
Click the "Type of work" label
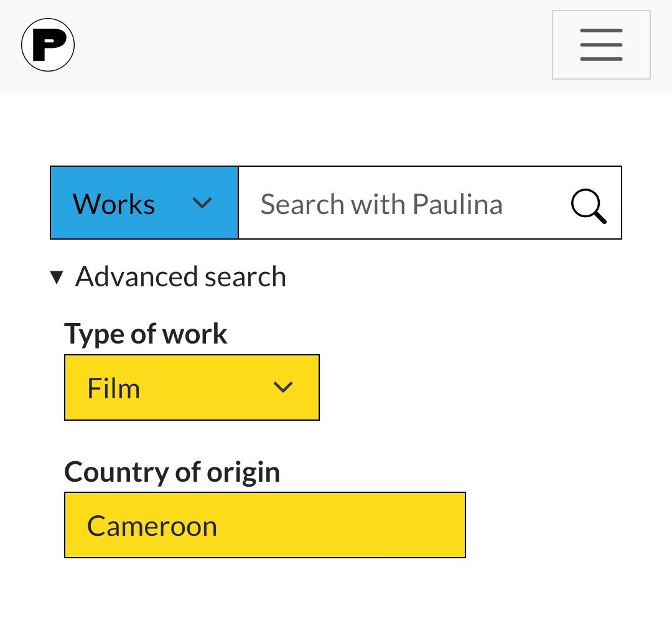coord(146,334)
